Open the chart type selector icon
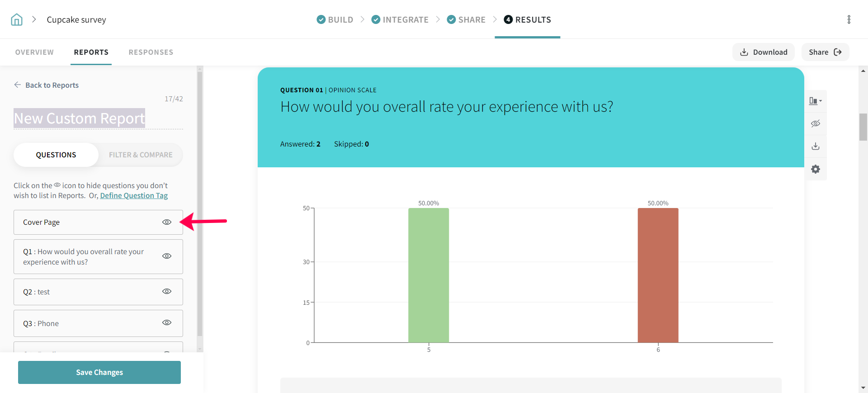 (815, 101)
